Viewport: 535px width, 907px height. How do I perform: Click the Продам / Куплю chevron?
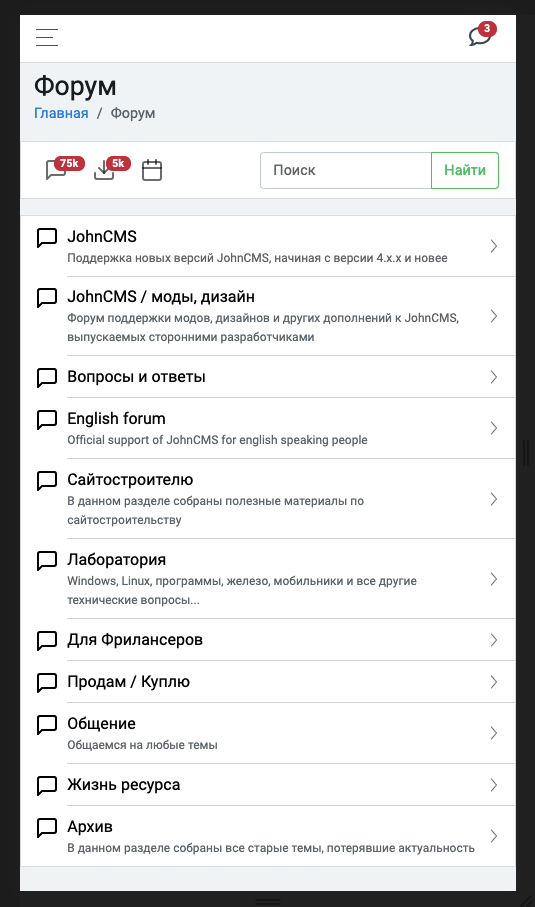coord(493,682)
